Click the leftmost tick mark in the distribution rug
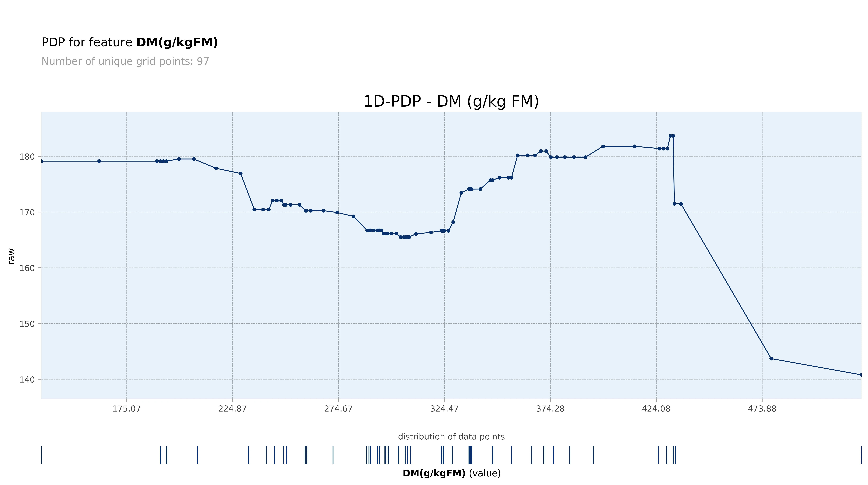868x485 pixels. (42, 455)
